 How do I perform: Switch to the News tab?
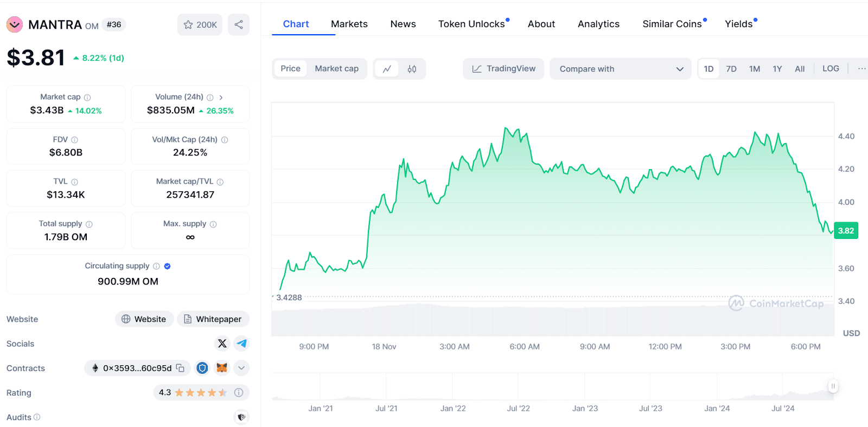403,24
